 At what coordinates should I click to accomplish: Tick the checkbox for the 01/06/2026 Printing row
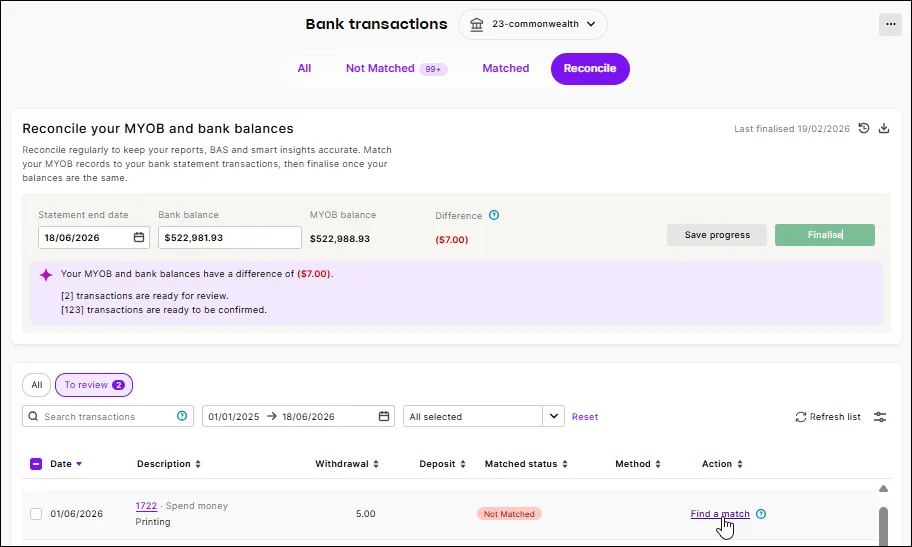36,514
